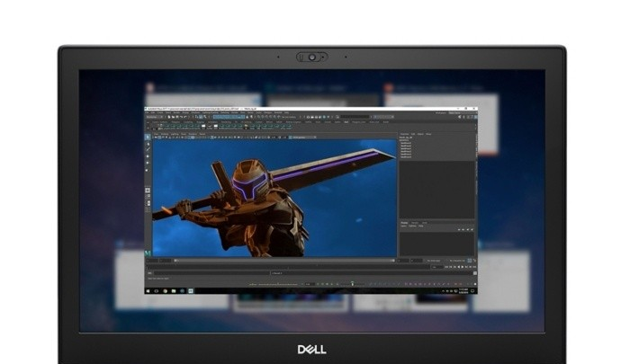621x364 pixels.
Task: Select first attribute row in Channel Box
Action: point(406,143)
